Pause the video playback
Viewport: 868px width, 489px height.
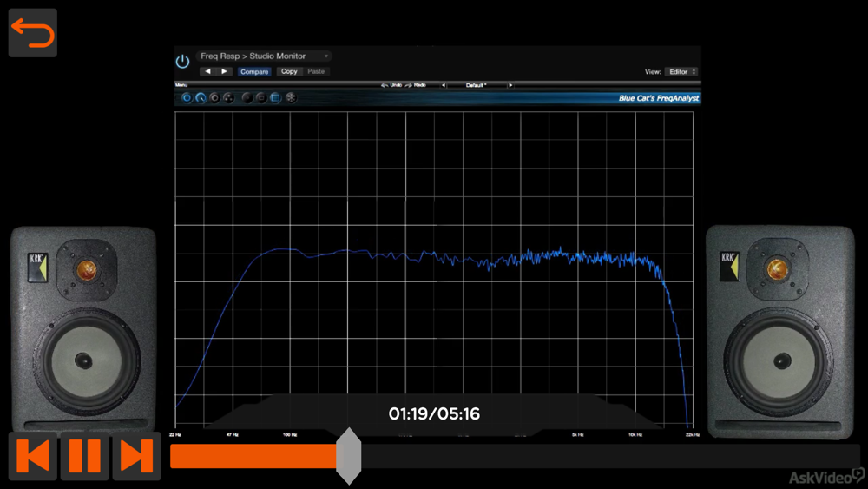click(84, 456)
